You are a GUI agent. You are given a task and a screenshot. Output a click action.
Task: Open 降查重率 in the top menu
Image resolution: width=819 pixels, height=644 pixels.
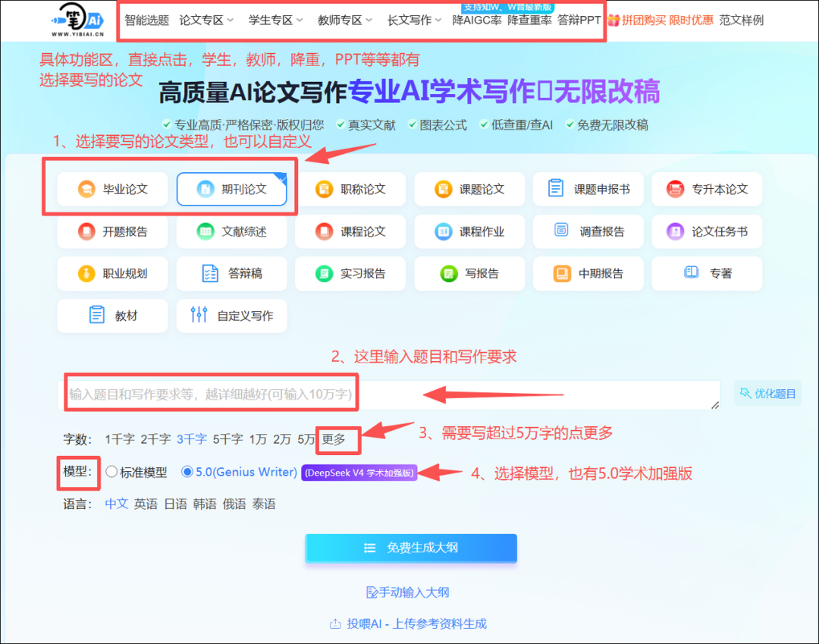[x=529, y=20]
